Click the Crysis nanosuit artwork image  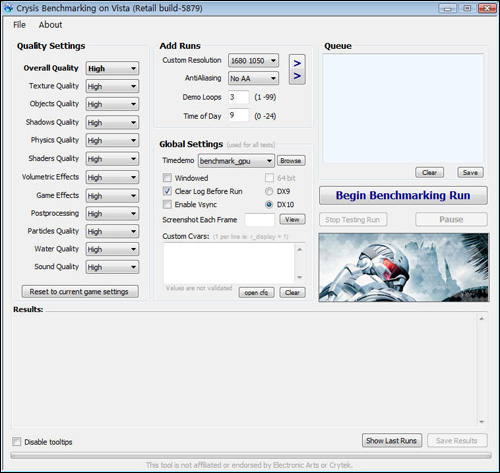click(x=404, y=267)
